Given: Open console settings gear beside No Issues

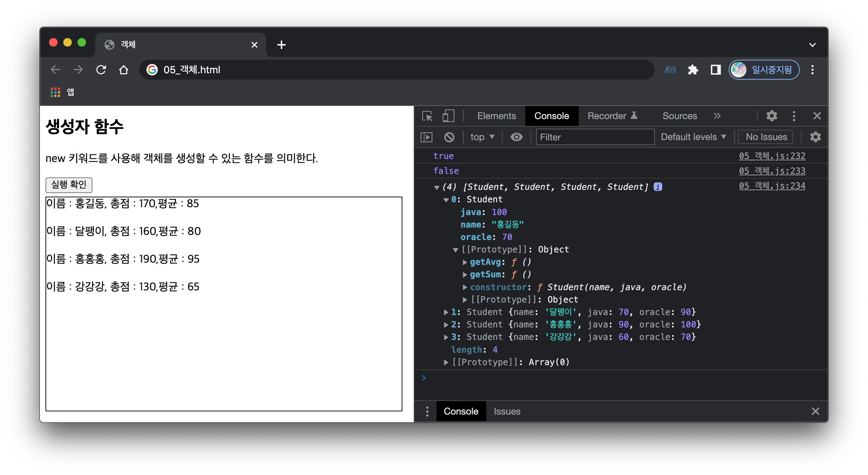Looking at the screenshot, I should [815, 137].
